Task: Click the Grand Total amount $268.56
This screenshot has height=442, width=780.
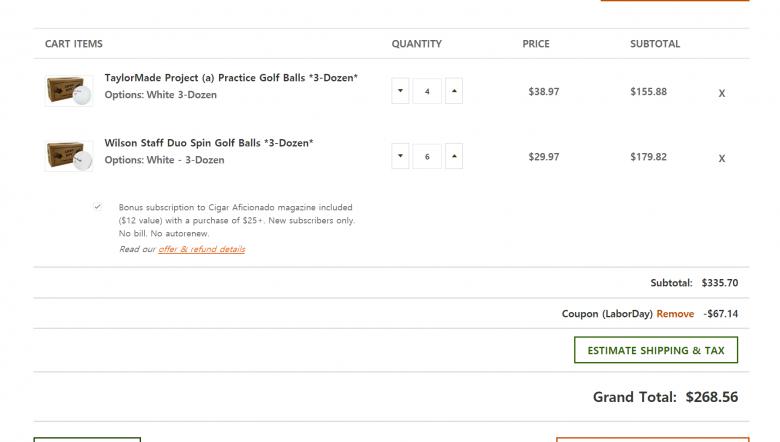Action: tap(711, 397)
